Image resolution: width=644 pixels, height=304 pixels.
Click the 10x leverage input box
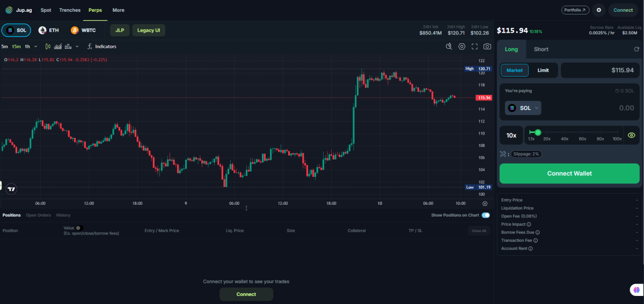[511, 136]
